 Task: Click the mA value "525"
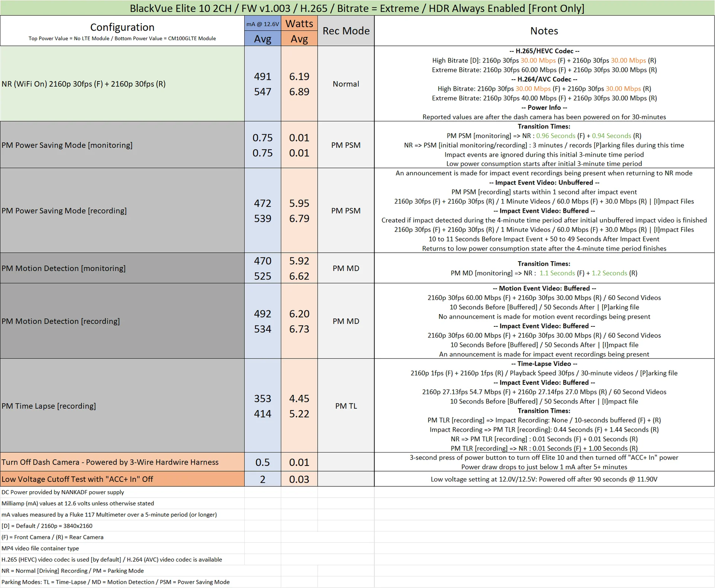coord(263,276)
